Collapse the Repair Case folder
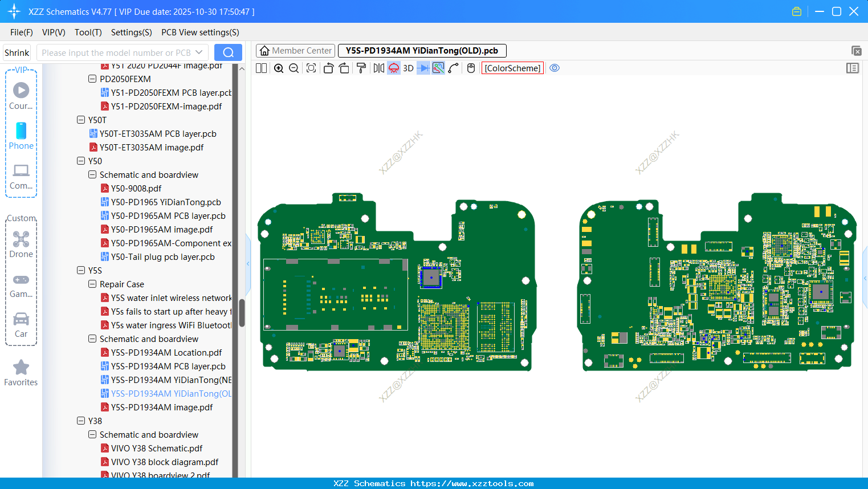The height and width of the screenshot is (489, 868). (x=92, y=284)
